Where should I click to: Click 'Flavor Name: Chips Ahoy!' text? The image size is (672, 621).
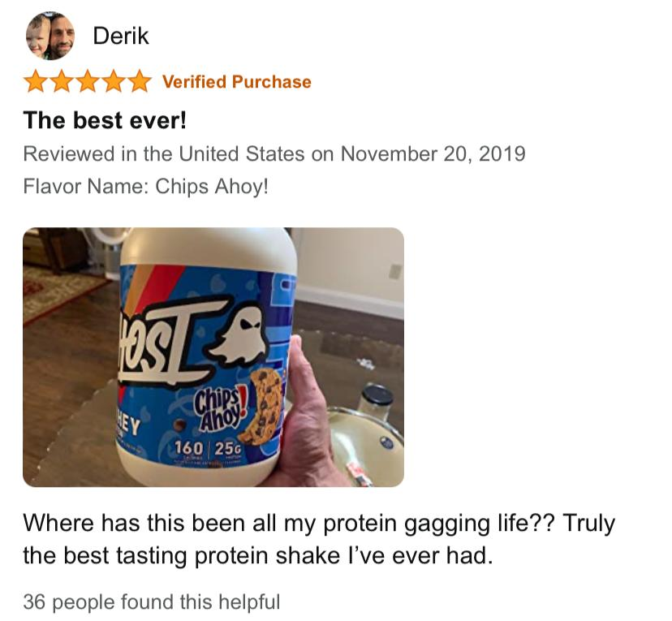coord(146,186)
